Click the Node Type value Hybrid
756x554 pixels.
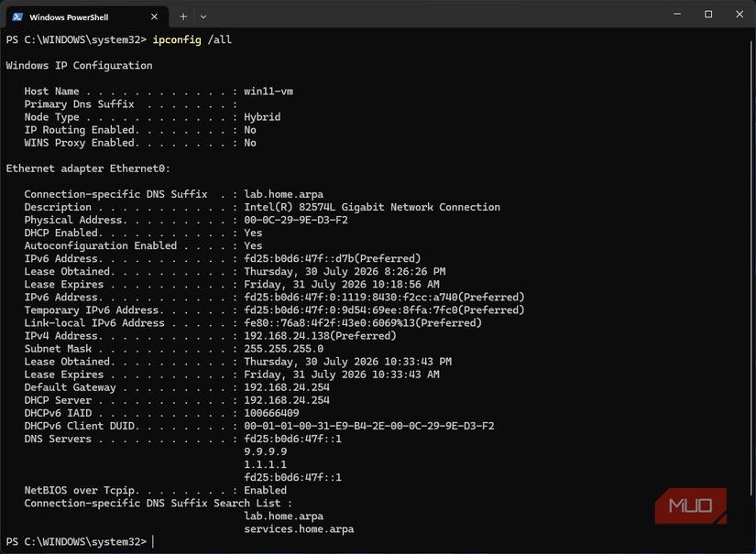tap(262, 117)
